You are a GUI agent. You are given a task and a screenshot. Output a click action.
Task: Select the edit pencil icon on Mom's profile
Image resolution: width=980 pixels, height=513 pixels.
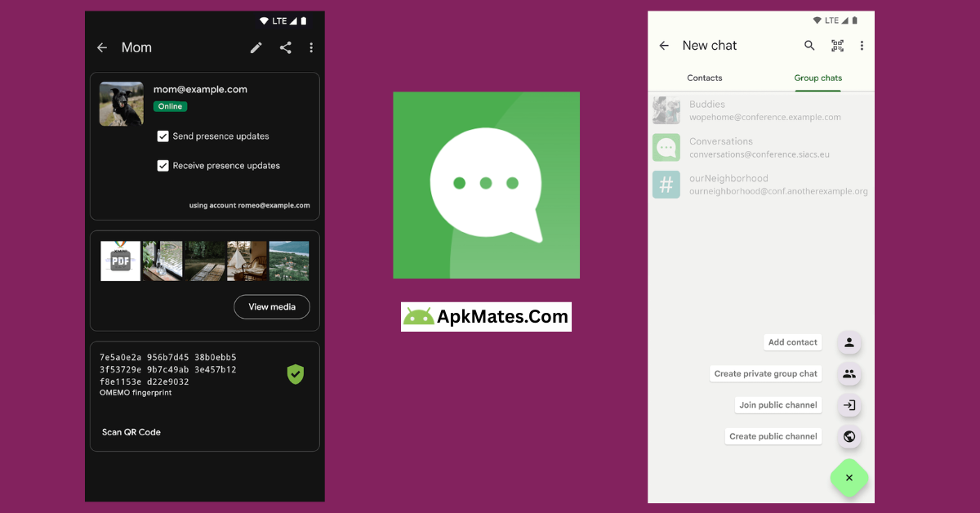click(256, 47)
